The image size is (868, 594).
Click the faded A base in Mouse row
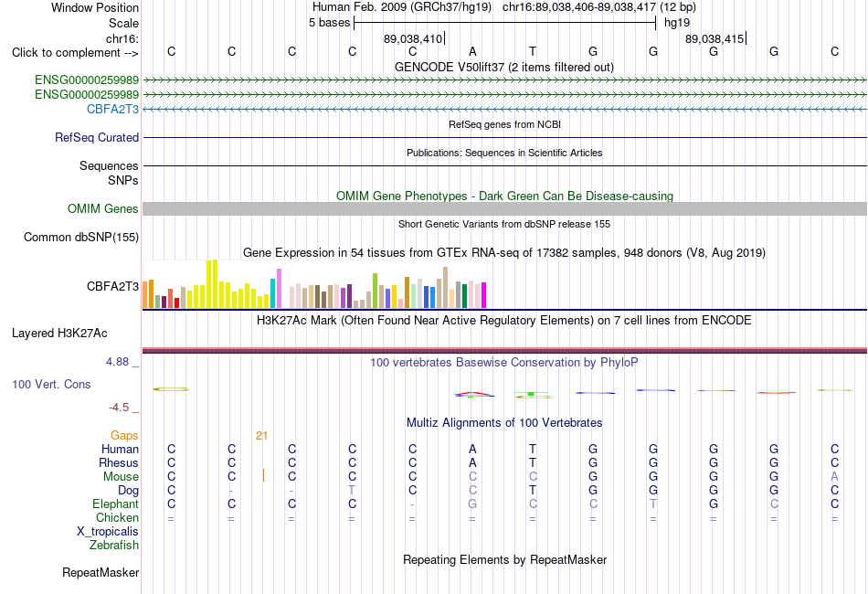[x=835, y=477]
